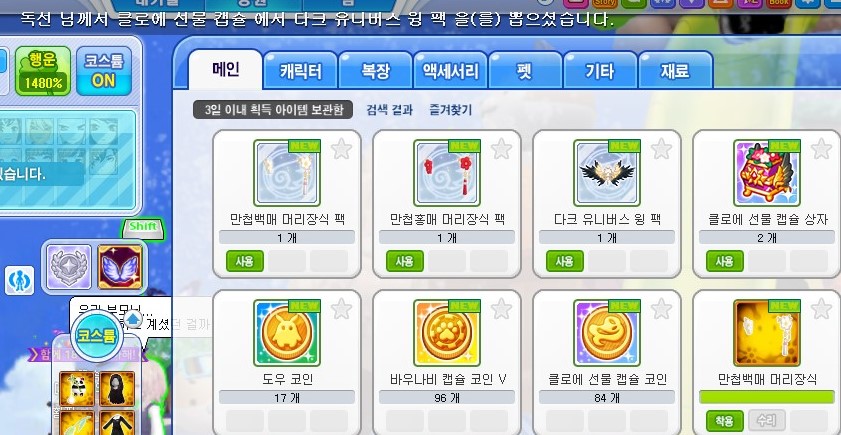
Task: Toggle the 코스튬 ON switch
Action: point(104,71)
